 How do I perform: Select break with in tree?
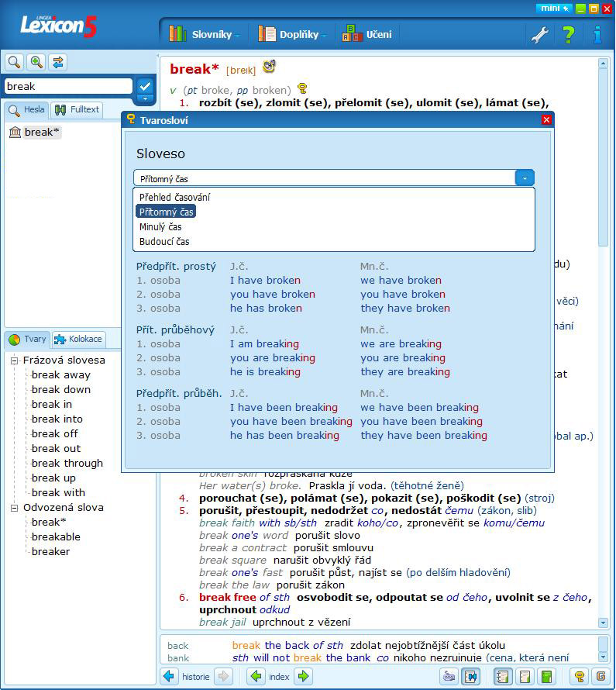pyautogui.click(x=58, y=493)
